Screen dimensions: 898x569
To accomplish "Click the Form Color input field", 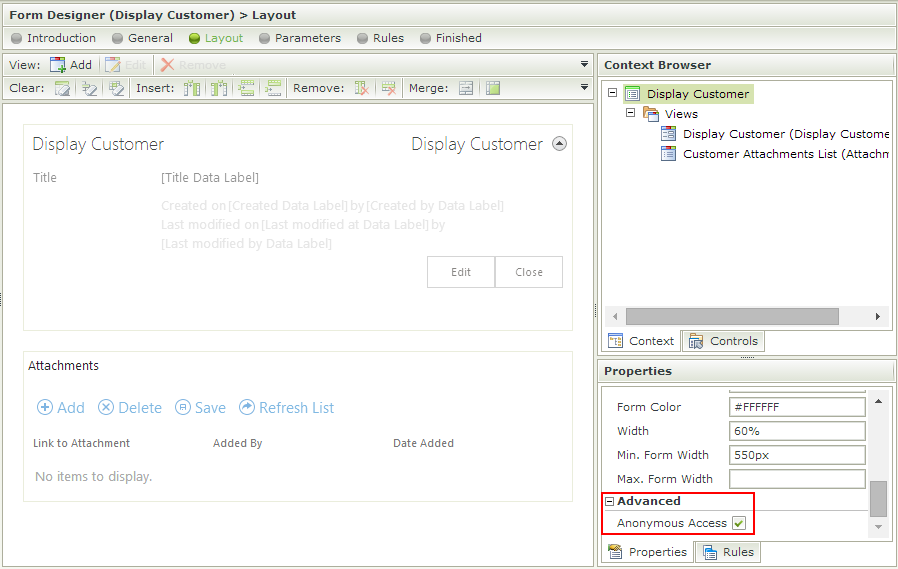I will (797, 407).
